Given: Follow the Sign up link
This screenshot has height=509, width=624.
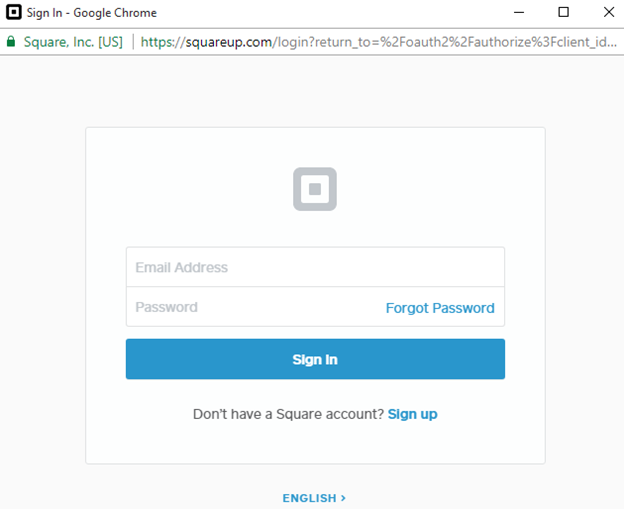Looking at the screenshot, I should pyautogui.click(x=412, y=414).
